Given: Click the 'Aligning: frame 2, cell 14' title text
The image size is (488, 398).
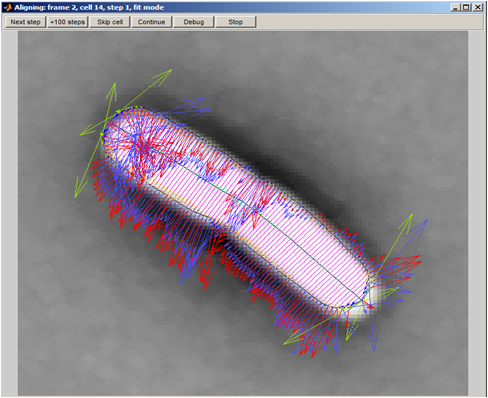Looking at the screenshot, I should [54, 7].
